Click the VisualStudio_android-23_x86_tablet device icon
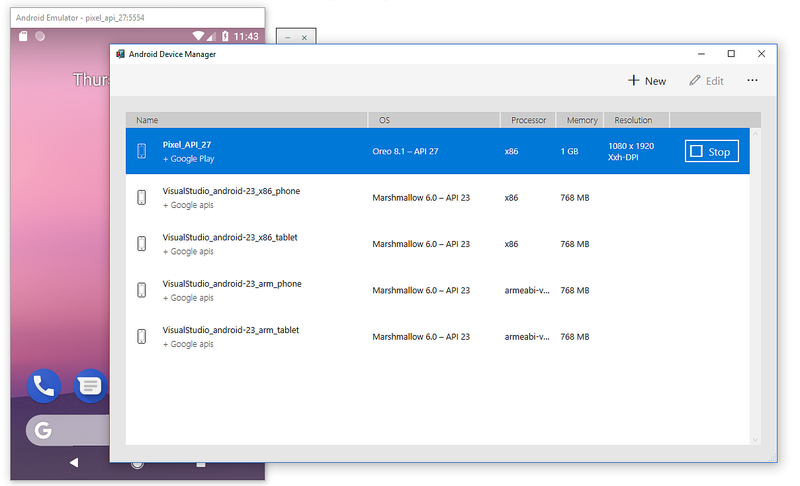Screen dimensions: 800x486 point(142,244)
